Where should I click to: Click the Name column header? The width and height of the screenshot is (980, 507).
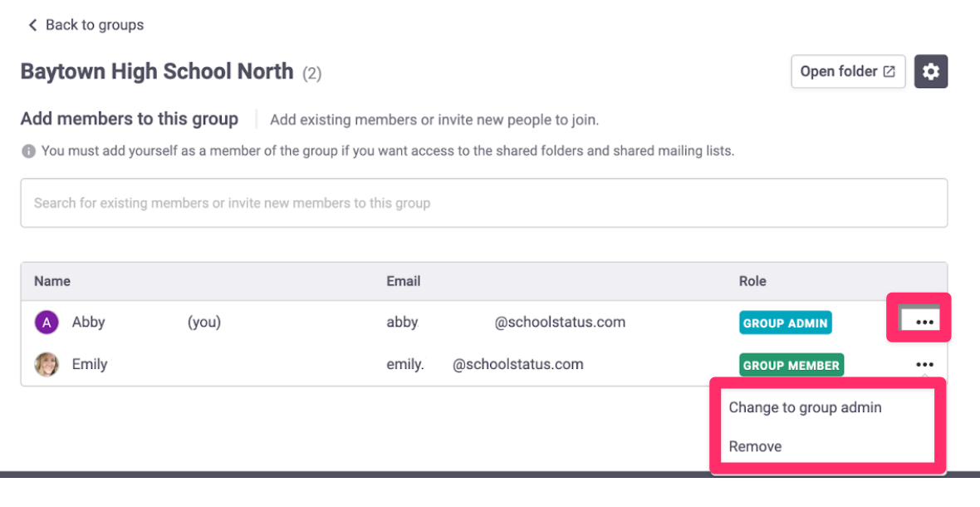click(x=51, y=281)
